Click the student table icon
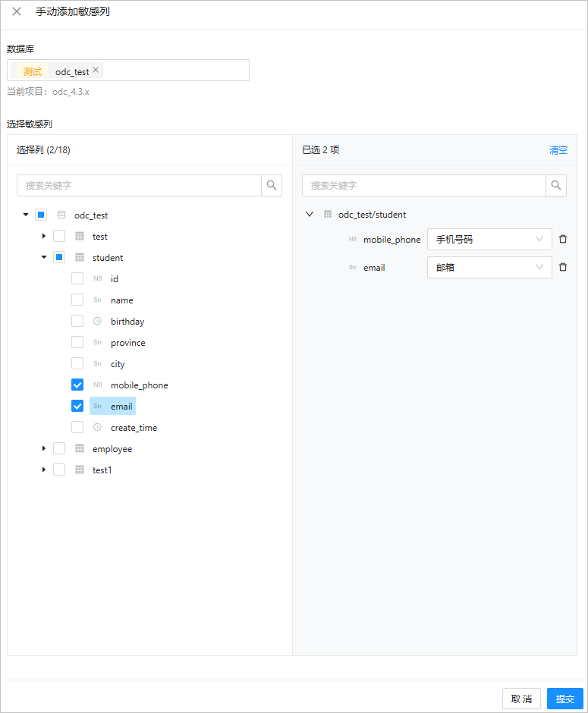Image resolution: width=588 pixels, height=713 pixels. (x=80, y=257)
